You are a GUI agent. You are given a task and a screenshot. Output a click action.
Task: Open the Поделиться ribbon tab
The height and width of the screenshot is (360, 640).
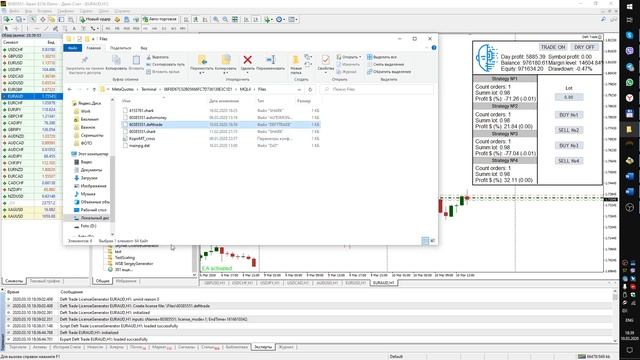click(120, 48)
